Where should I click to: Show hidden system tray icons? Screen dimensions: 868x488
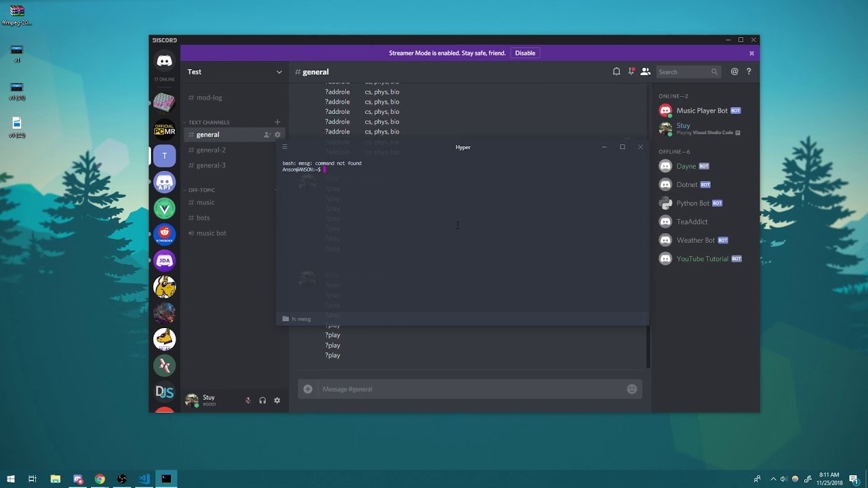773,479
